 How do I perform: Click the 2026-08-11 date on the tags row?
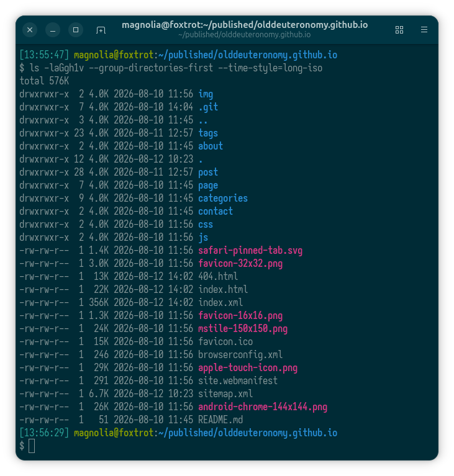click(138, 133)
